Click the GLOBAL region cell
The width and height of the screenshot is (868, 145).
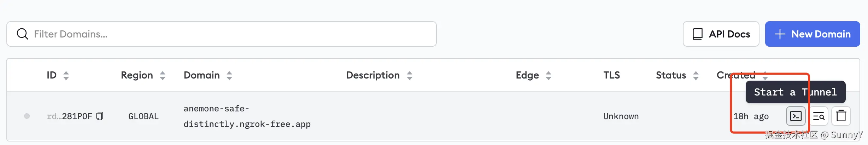143,116
